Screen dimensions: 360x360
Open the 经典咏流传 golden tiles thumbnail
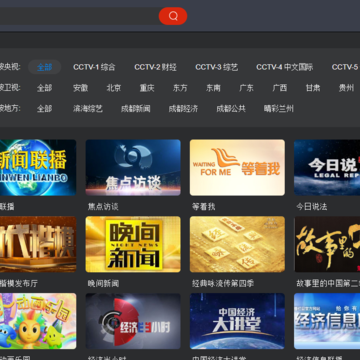(x=237, y=244)
